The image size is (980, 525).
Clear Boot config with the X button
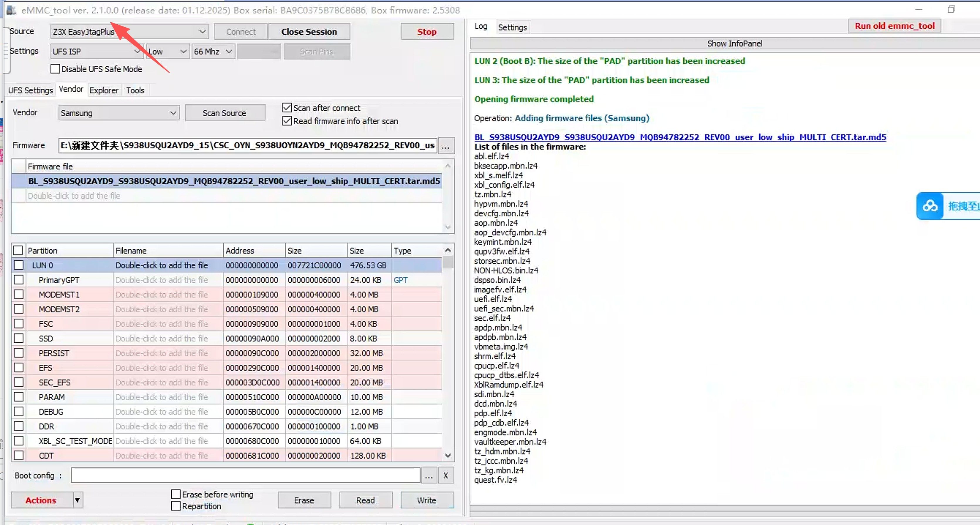point(445,476)
